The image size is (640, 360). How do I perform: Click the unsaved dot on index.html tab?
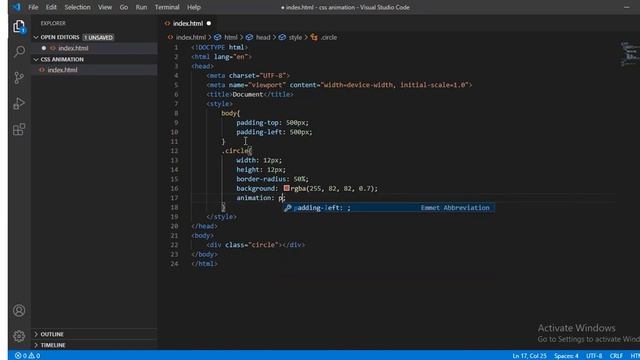[x=209, y=23]
